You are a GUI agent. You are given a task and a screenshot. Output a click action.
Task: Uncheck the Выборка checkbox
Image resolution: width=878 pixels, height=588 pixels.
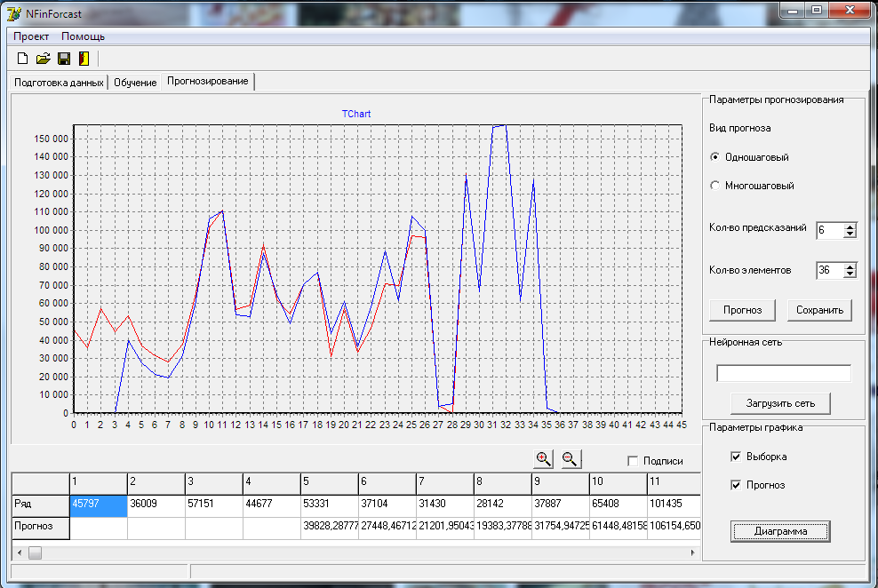[x=736, y=457]
